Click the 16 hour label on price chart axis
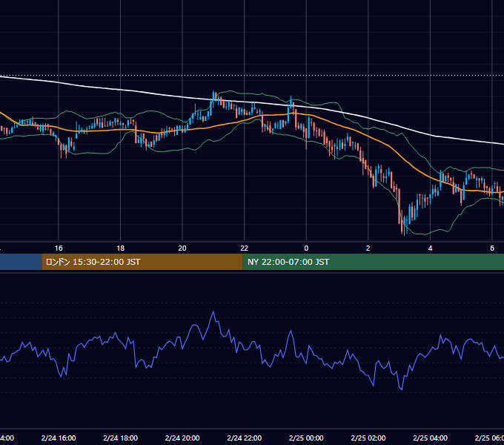Image resolution: width=504 pixels, height=445 pixels. tap(59, 248)
